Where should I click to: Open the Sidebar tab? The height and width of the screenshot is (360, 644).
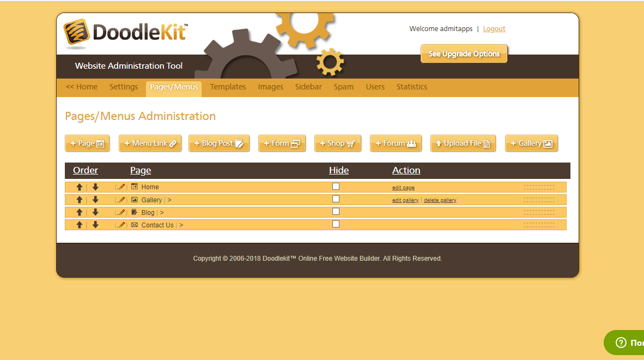pyautogui.click(x=308, y=87)
